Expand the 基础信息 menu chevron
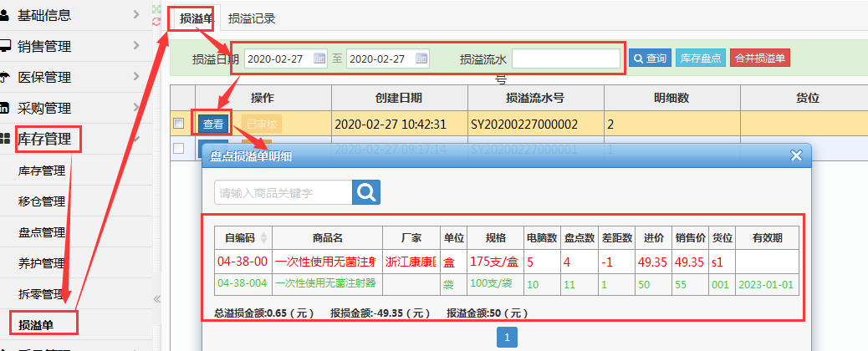868x351 pixels. (136, 14)
